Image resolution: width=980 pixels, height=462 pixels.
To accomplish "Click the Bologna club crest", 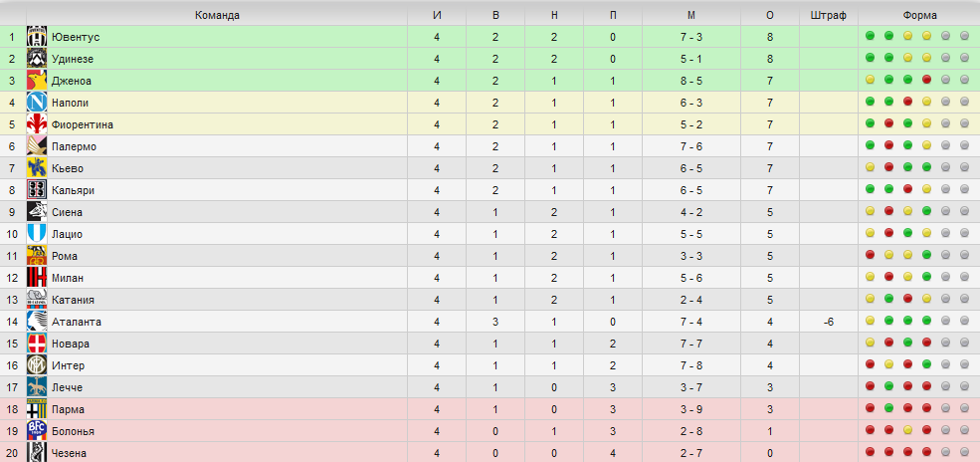I will coord(37,431).
